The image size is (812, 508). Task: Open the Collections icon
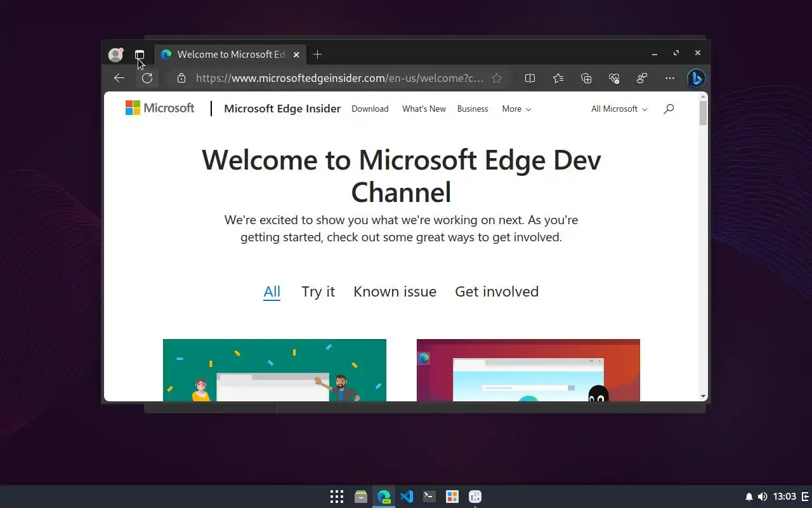(x=586, y=78)
